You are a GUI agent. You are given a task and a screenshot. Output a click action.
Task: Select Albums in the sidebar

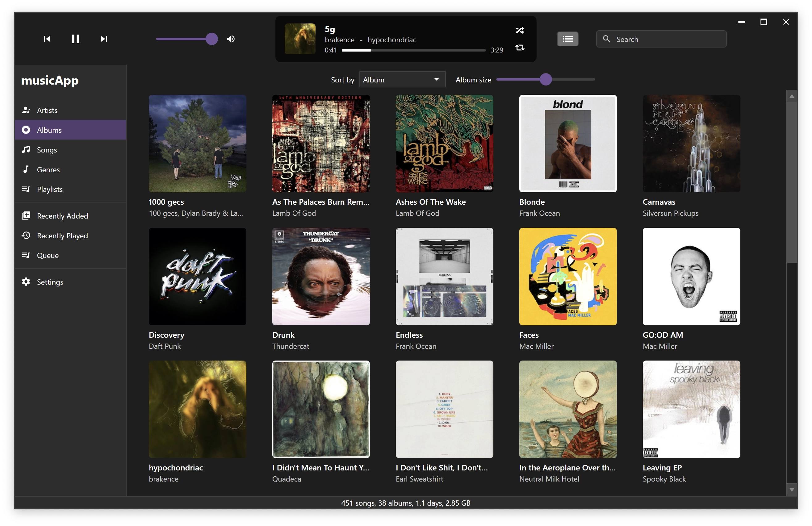click(x=70, y=130)
